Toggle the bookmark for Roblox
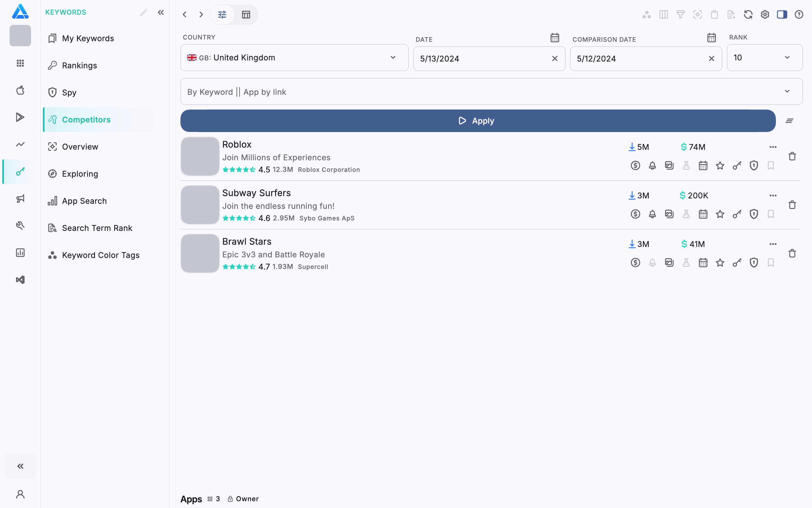This screenshot has height=508, width=812. click(x=771, y=166)
